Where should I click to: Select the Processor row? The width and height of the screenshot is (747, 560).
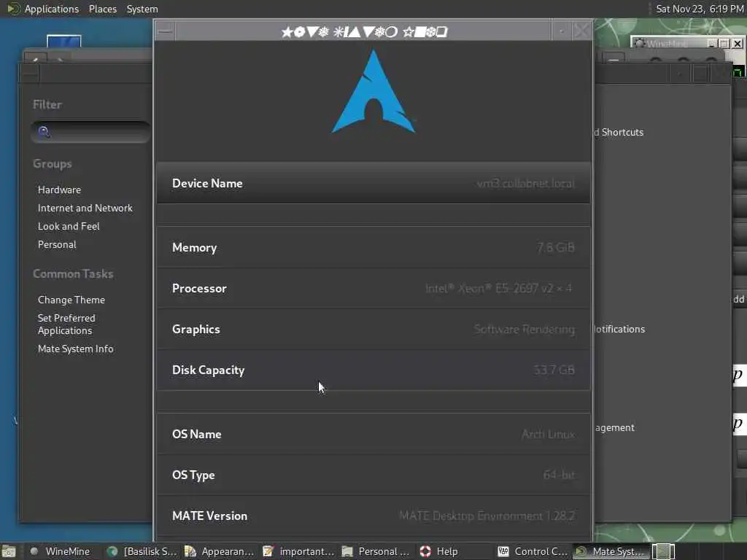[x=373, y=289]
